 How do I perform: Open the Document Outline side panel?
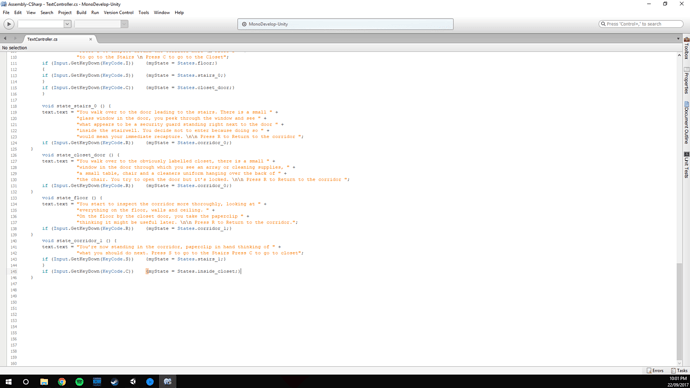[x=686, y=122]
